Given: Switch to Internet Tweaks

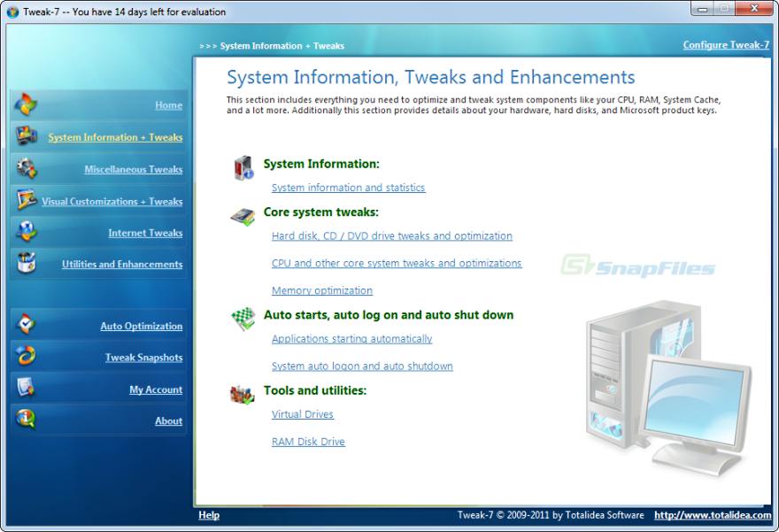Looking at the screenshot, I should coord(145,233).
